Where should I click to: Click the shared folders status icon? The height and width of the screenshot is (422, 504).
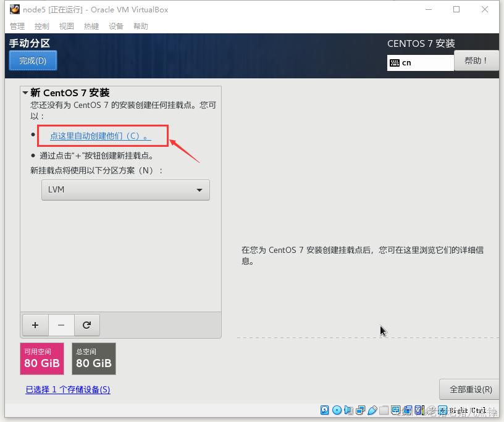click(x=384, y=410)
